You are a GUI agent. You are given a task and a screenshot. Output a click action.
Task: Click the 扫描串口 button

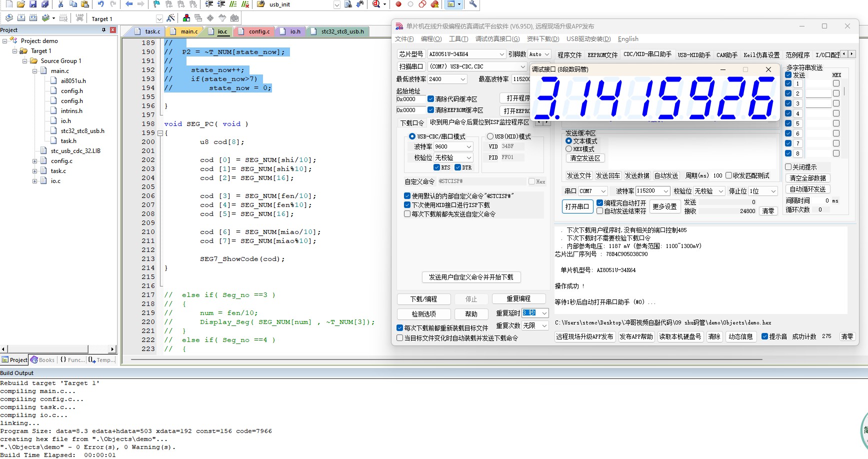pos(411,66)
